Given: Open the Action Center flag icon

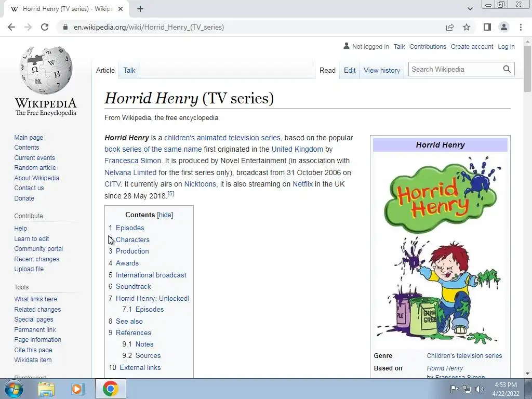Looking at the screenshot, I should click(454, 389).
